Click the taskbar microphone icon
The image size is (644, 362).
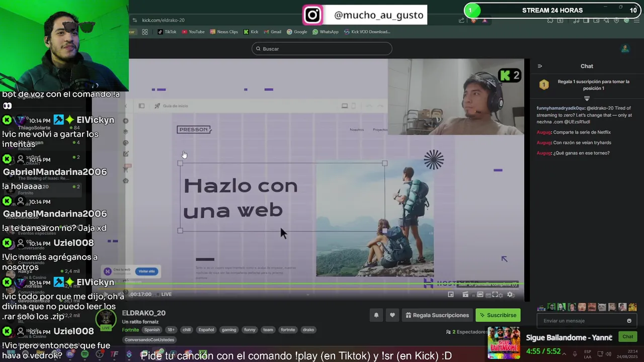click(x=575, y=354)
